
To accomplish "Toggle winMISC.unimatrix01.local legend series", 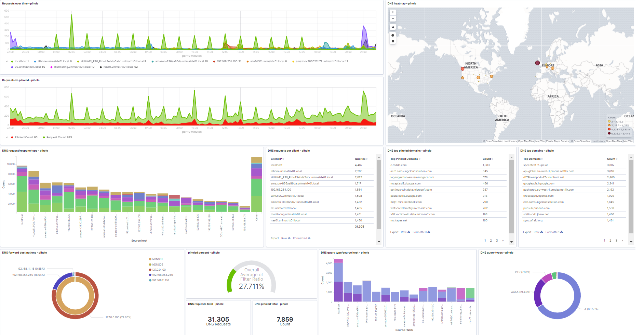I will click(x=267, y=62).
